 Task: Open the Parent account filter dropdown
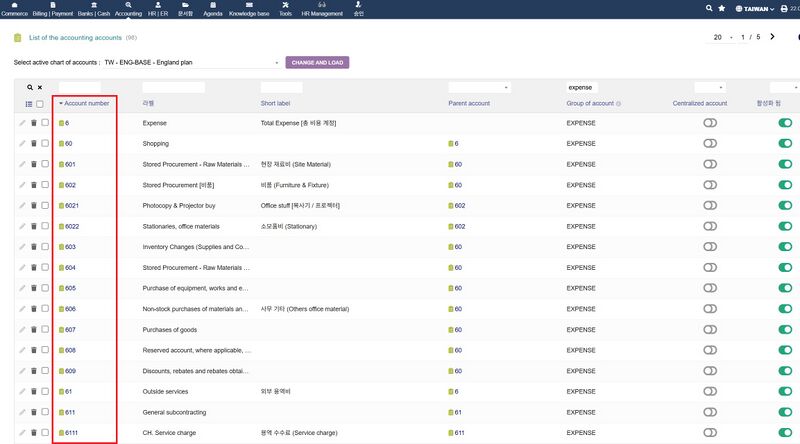(479, 87)
